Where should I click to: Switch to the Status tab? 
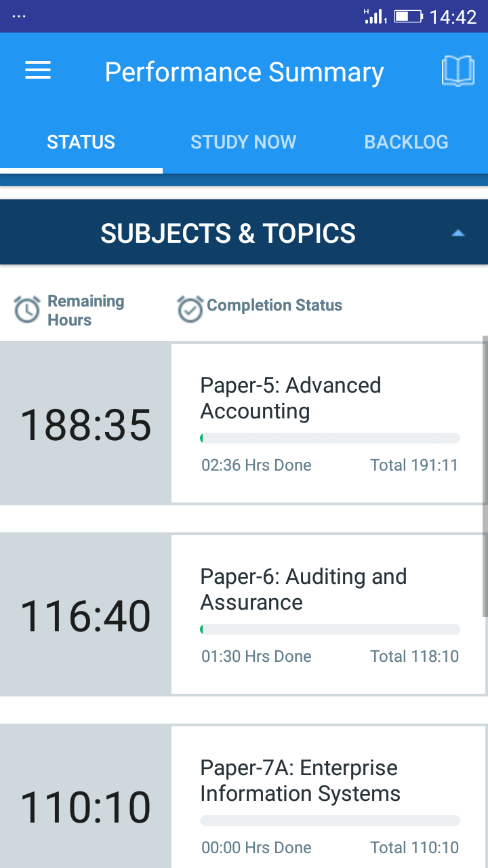(81, 142)
